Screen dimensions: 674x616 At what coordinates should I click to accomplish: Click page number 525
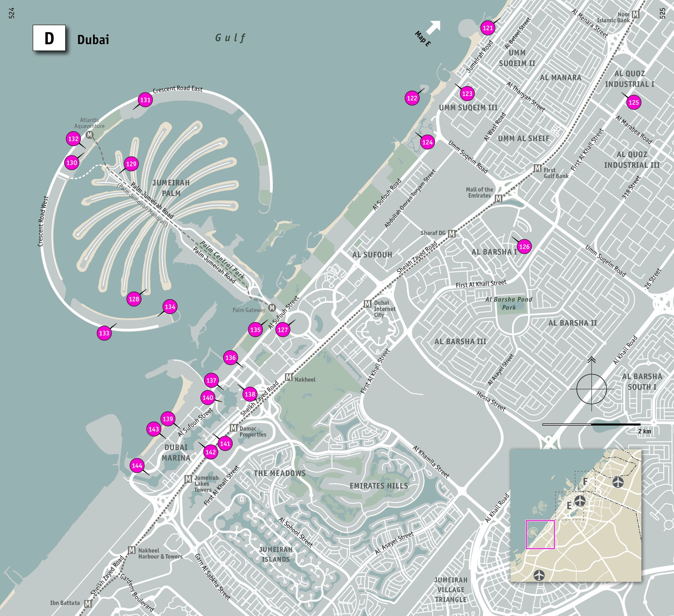click(662, 13)
